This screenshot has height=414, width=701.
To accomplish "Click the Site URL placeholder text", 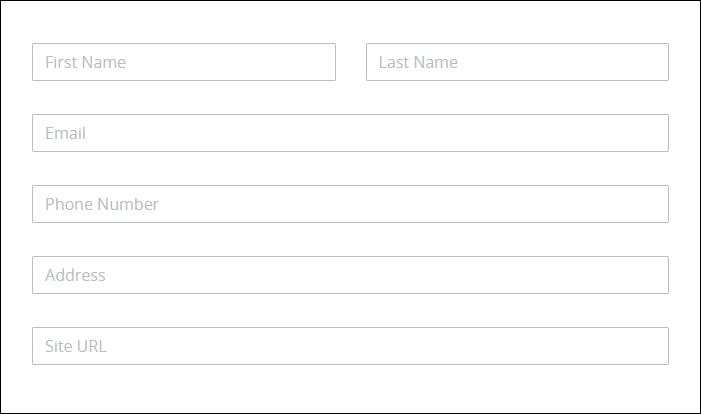I will coord(76,346).
